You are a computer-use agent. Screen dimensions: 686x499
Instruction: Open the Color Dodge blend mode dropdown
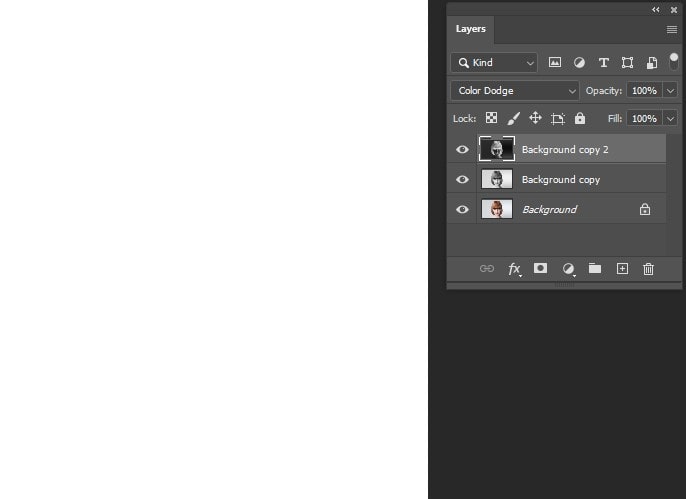point(515,91)
